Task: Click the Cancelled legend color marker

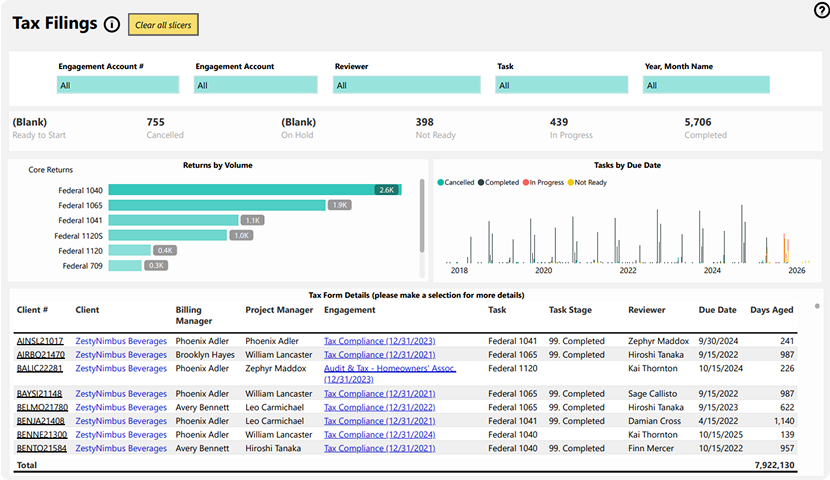Action: (440, 183)
